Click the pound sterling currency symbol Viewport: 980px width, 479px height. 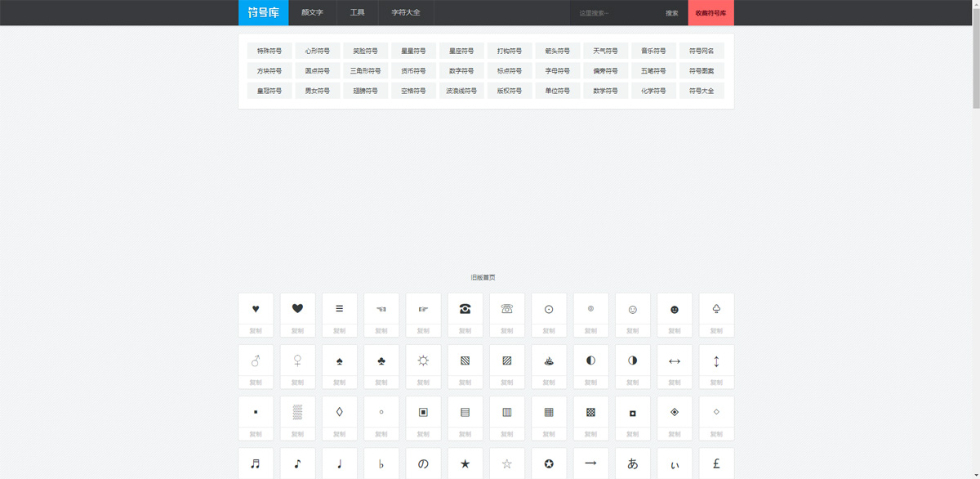pos(716,463)
